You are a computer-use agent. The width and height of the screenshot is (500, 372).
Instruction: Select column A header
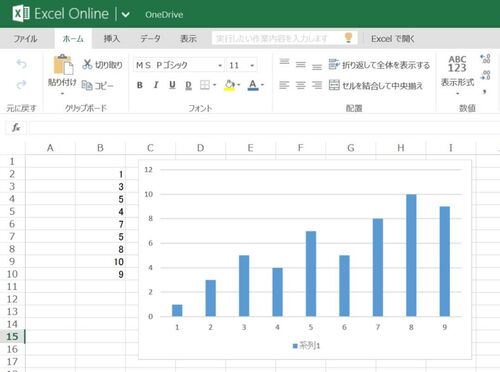(x=50, y=148)
